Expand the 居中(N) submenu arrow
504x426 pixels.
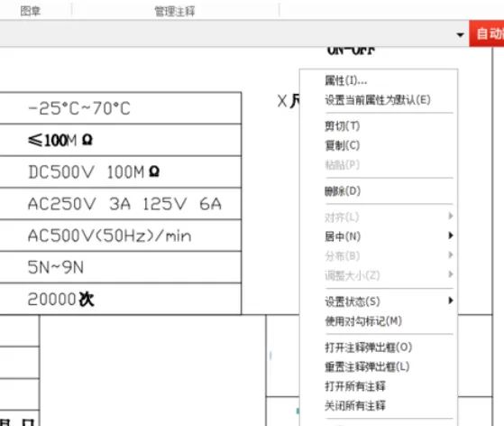coord(451,236)
